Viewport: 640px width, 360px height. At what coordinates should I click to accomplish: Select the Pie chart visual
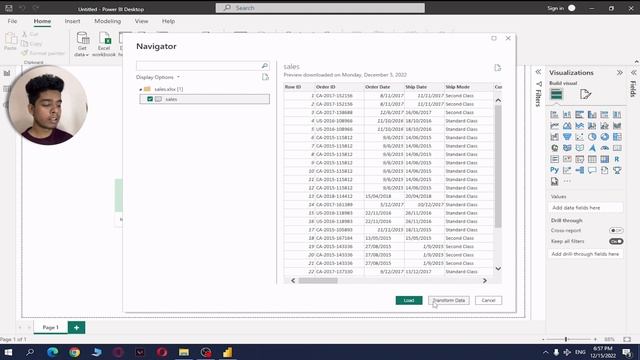[592, 137]
